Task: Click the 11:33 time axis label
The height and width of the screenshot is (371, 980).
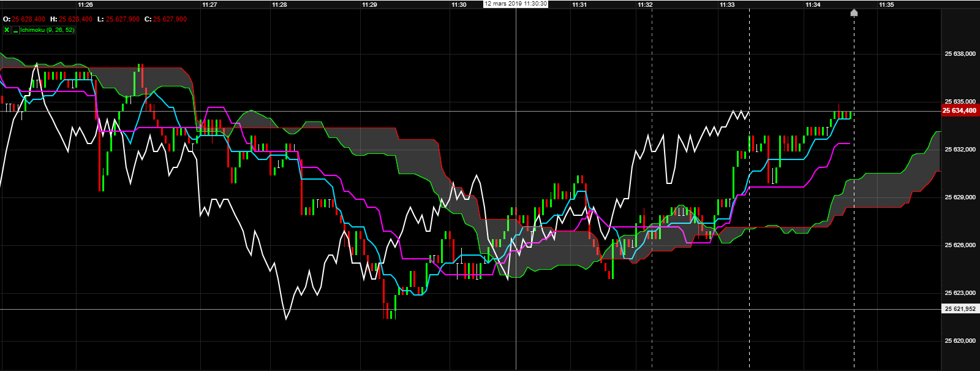Action: pos(727,4)
